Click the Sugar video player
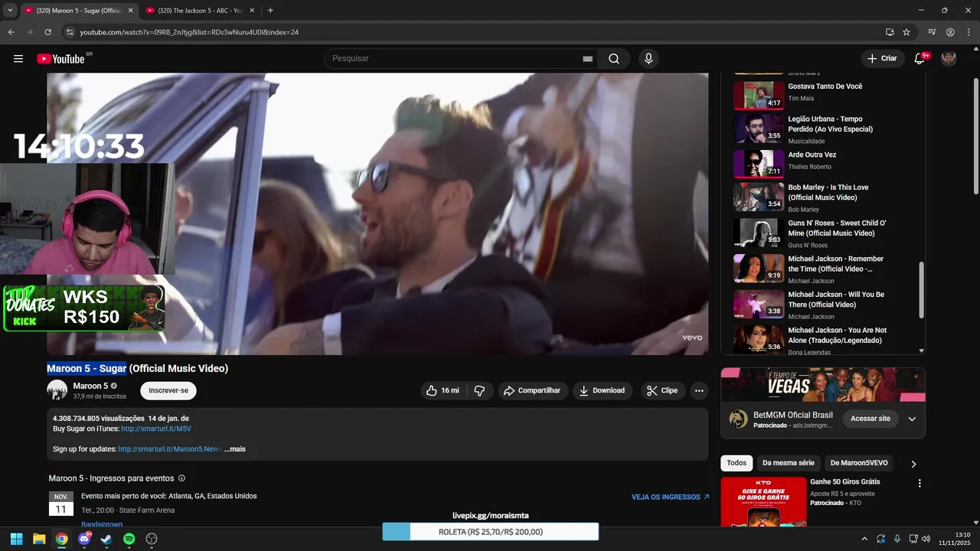This screenshot has width=980, height=551. tap(377, 214)
